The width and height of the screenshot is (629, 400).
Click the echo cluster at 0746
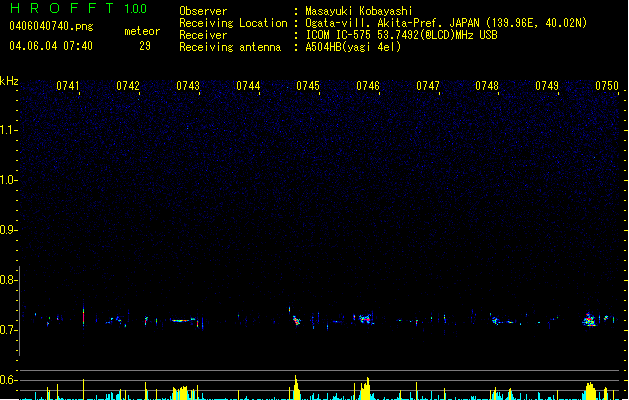[x=365, y=319]
